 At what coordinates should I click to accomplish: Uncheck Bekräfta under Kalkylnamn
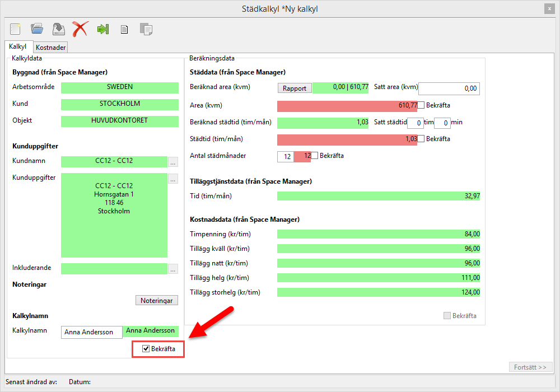click(146, 349)
